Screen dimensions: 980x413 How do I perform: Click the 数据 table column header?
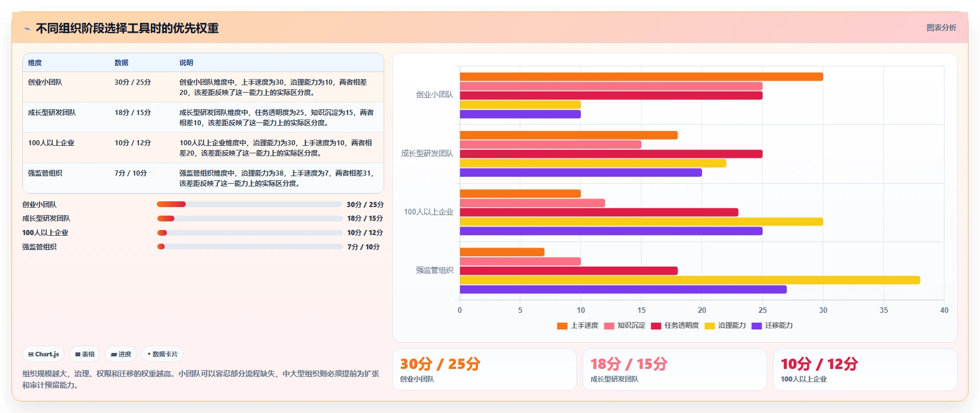(x=121, y=63)
